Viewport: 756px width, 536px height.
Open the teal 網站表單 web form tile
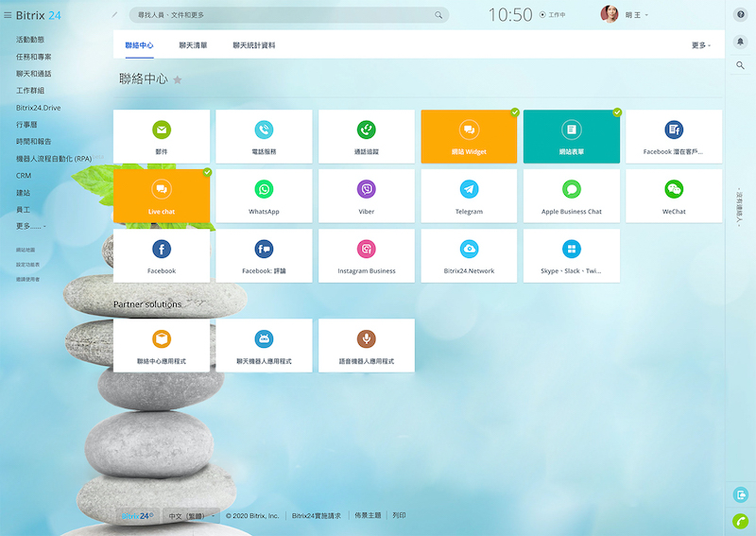(x=572, y=136)
